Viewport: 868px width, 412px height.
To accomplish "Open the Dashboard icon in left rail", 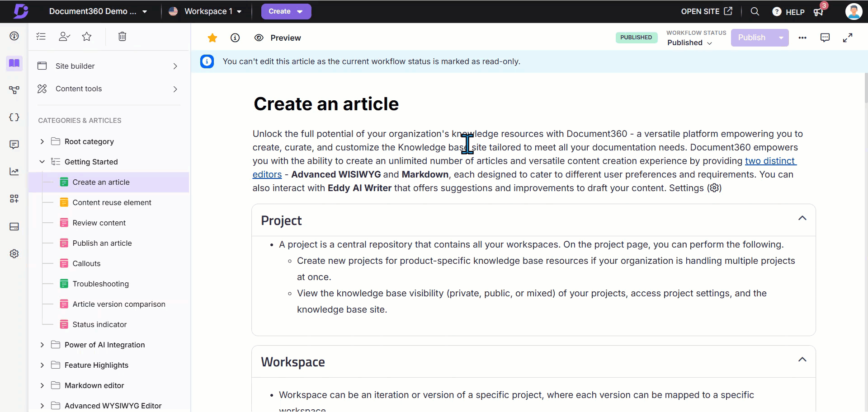I will (x=14, y=36).
